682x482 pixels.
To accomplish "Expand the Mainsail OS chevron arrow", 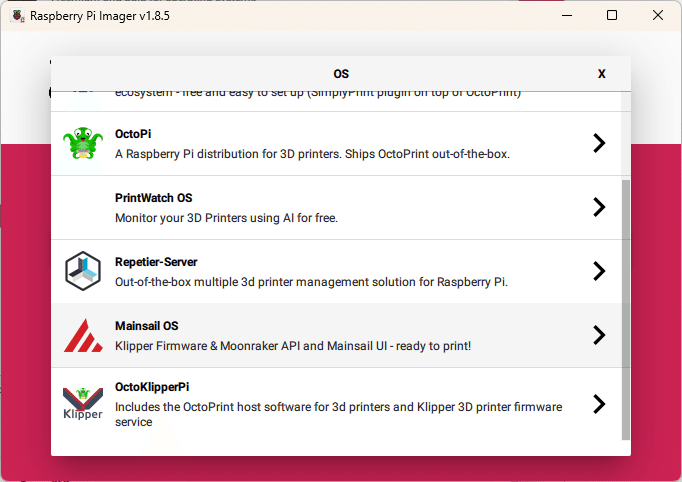I will pyautogui.click(x=599, y=335).
